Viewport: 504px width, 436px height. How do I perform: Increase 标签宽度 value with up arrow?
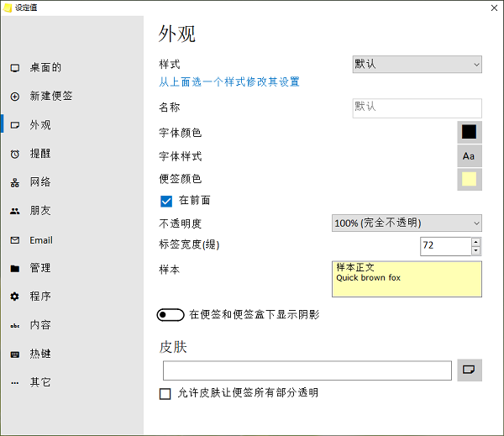[x=476, y=242]
